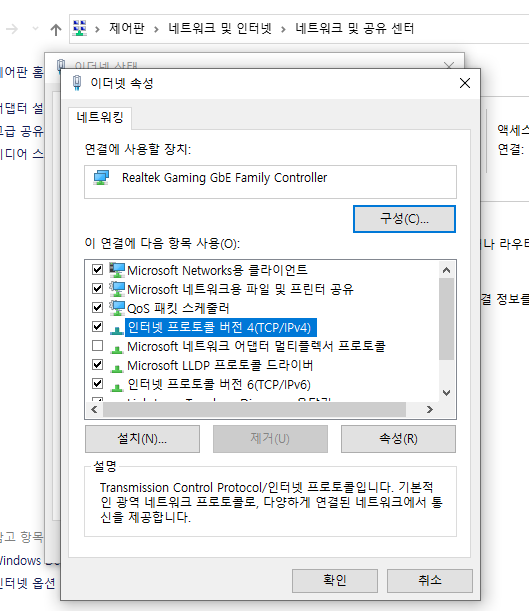The width and height of the screenshot is (529, 611).
Task: Click the 설치(N)... button
Action: click(142, 439)
